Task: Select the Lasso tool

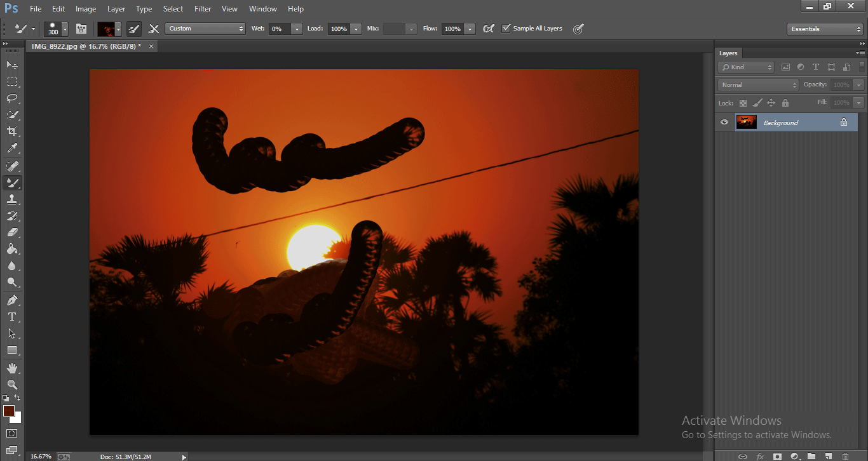Action: (x=12, y=98)
